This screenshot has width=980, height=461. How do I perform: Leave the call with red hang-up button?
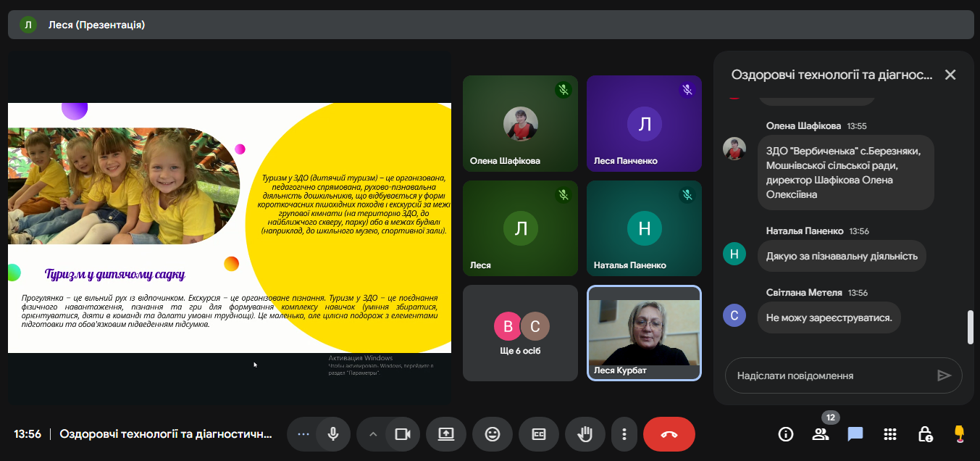(x=669, y=434)
